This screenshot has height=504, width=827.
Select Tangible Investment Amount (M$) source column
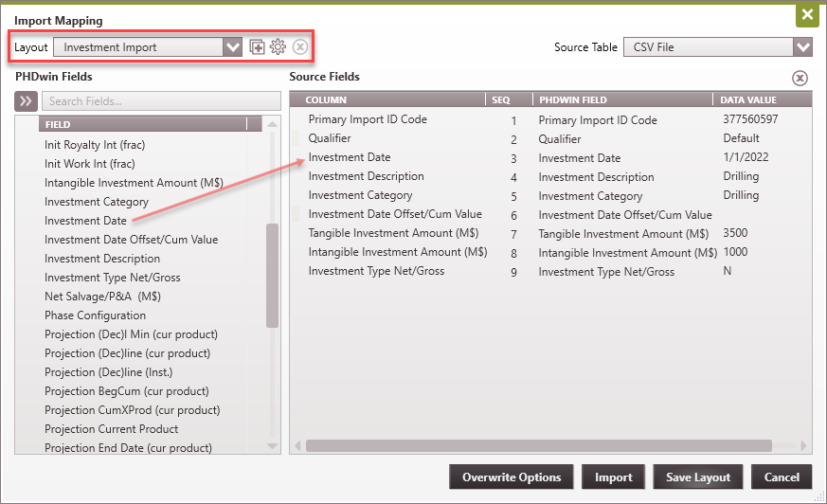pos(393,233)
